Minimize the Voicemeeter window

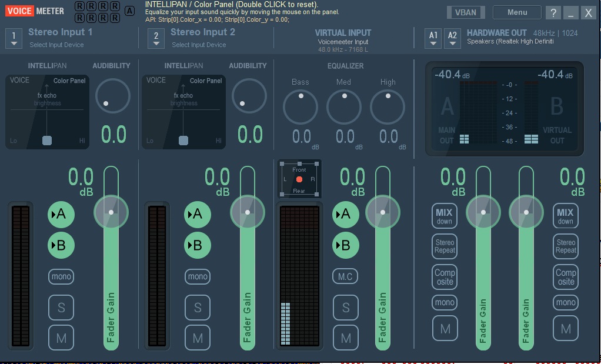click(571, 13)
